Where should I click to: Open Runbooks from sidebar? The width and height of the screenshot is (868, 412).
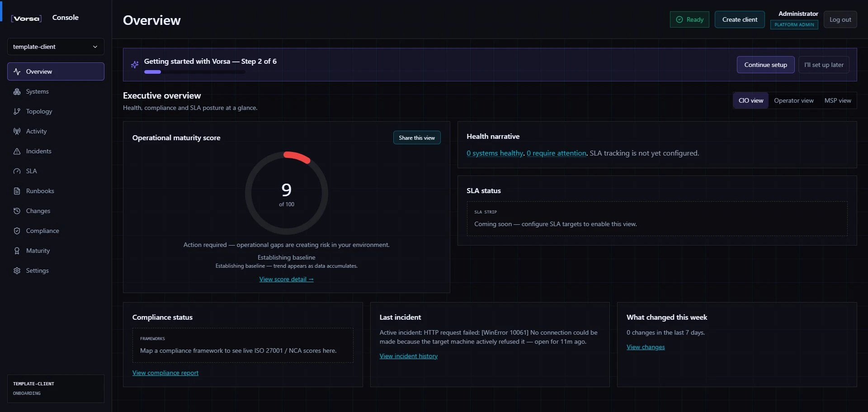click(x=56, y=191)
